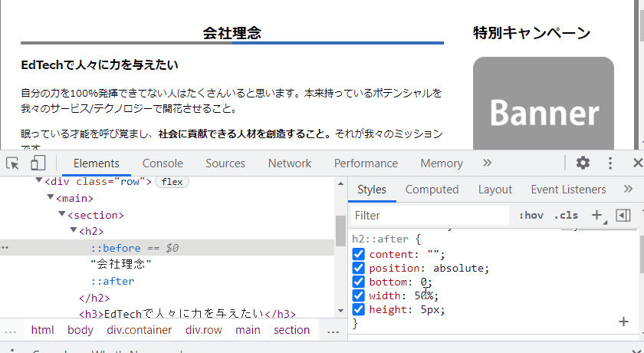Switch to the Layout pane tab
This screenshot has height=353, width=644.
click(x=495, y=190)
